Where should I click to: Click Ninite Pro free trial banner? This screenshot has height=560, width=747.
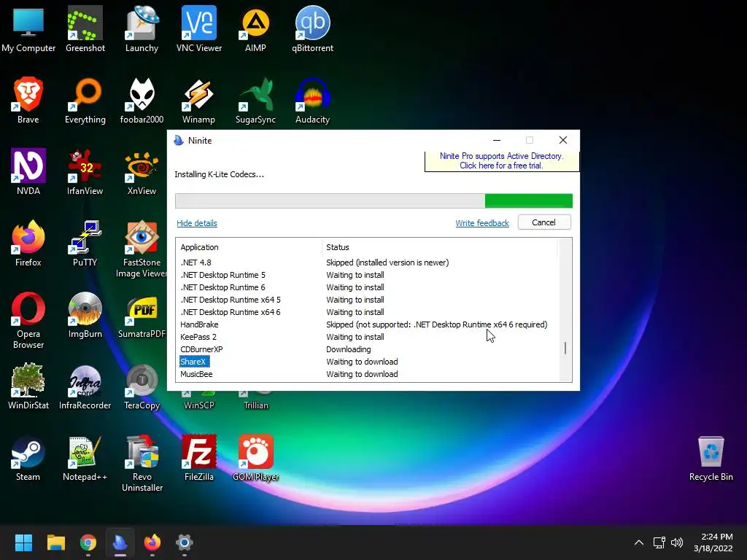(x=502, y=161)
